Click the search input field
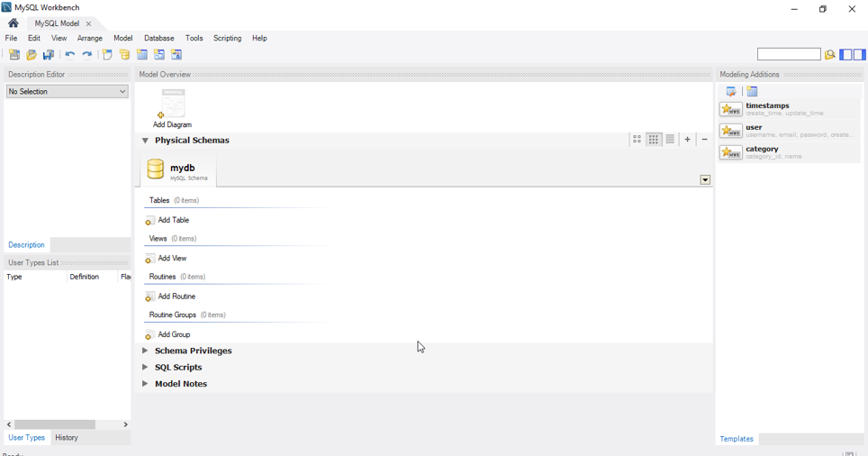The width and height of the screenshot is (868, 456). 789,54
